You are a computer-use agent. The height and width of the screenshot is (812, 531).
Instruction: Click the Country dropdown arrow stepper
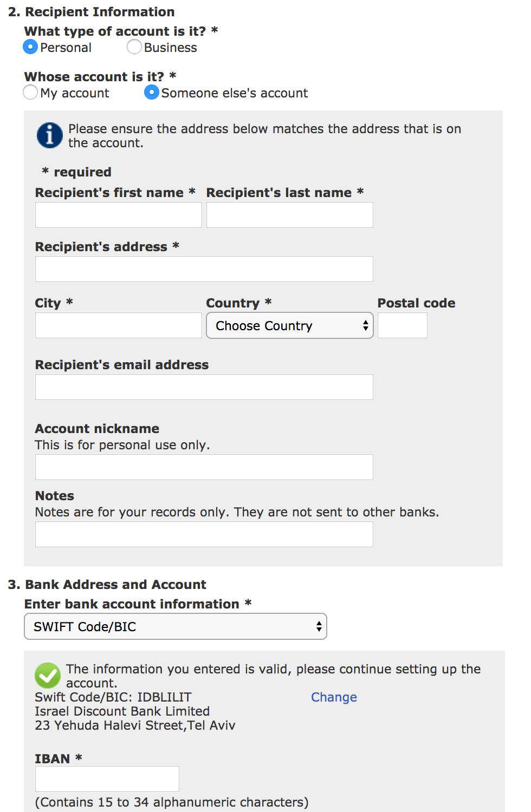[366, 325]
